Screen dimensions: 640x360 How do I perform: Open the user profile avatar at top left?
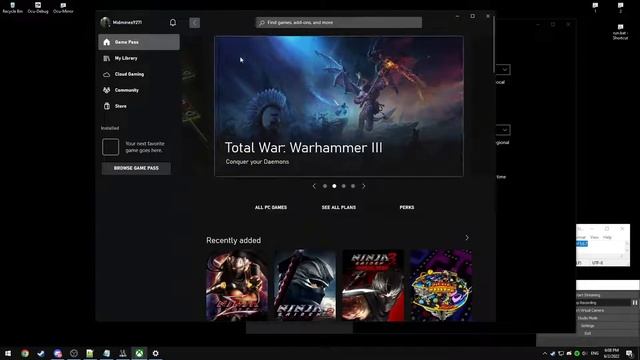105,22
